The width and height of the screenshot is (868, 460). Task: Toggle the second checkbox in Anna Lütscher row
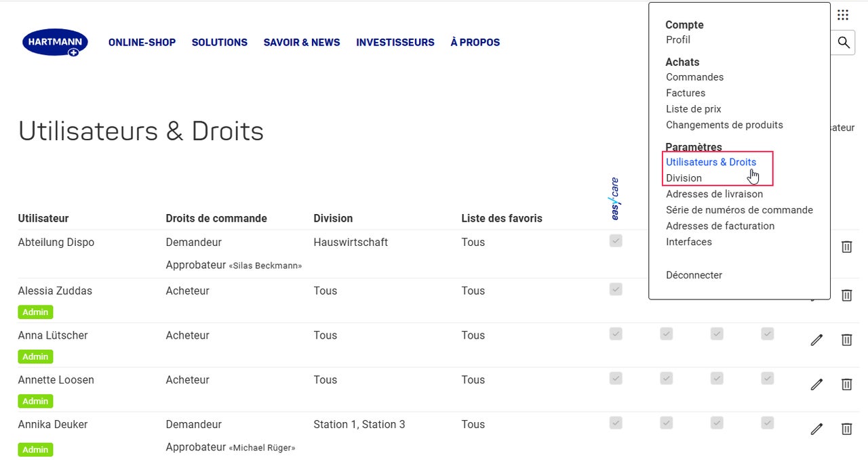pos(667,333)
